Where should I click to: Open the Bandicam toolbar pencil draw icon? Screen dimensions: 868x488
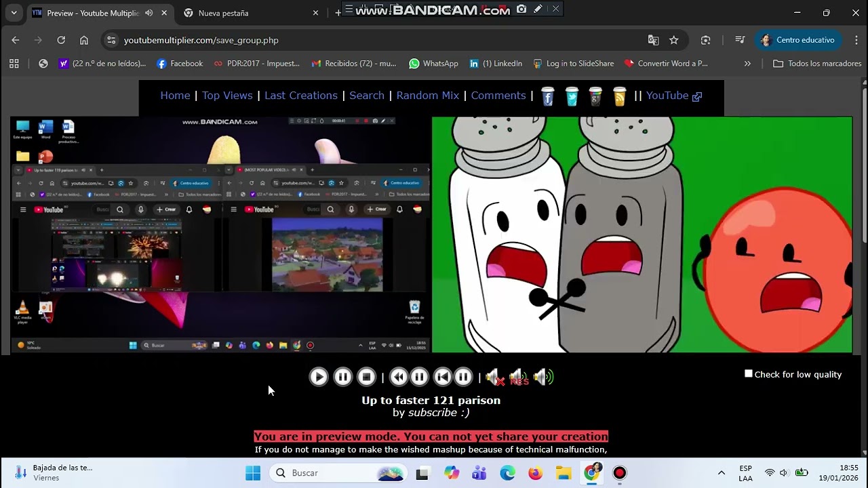coord(538,9)
